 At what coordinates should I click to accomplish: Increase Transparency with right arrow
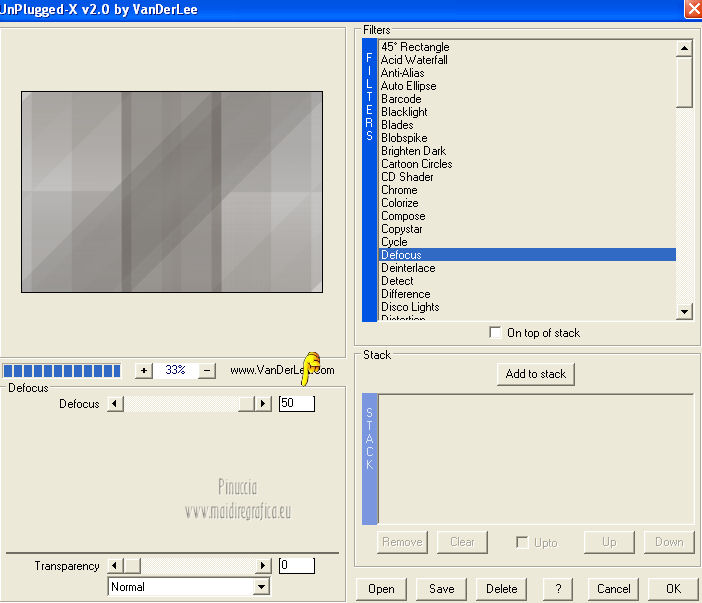click(x=263, y=566)
